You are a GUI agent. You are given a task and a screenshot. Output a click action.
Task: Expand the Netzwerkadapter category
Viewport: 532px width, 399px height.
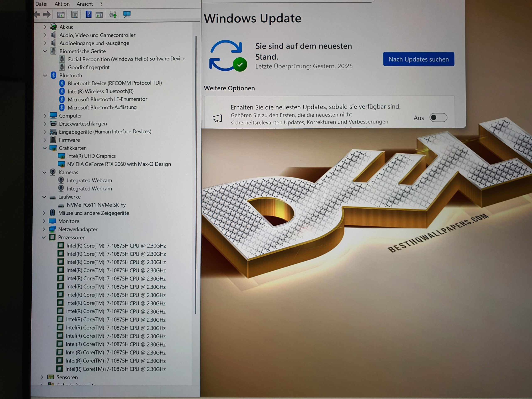coord(44,229)
